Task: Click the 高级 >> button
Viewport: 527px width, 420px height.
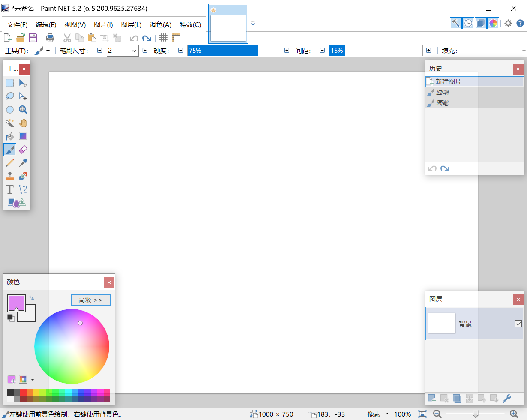Action: [x=90, y=300]
